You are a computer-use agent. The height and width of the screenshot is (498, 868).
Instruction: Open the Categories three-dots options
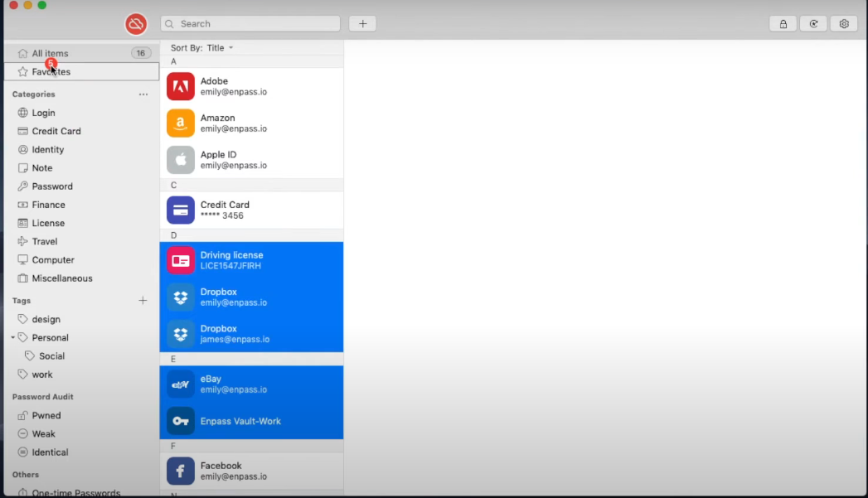coord(143,94)
